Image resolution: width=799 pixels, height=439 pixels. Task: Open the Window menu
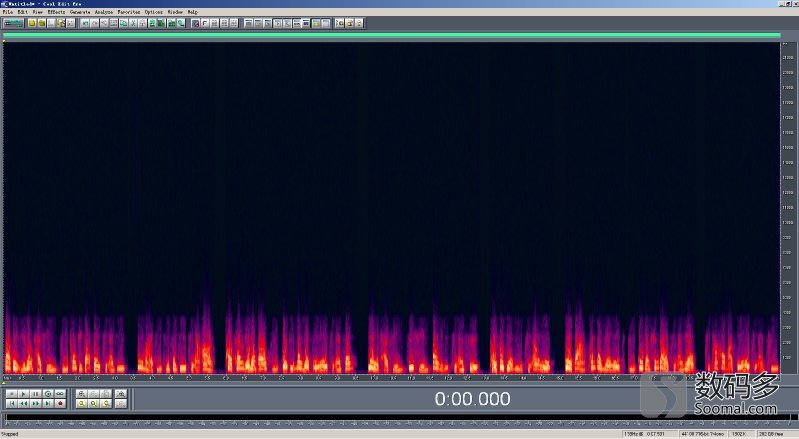pyautogui.click(x=175, y=12)
